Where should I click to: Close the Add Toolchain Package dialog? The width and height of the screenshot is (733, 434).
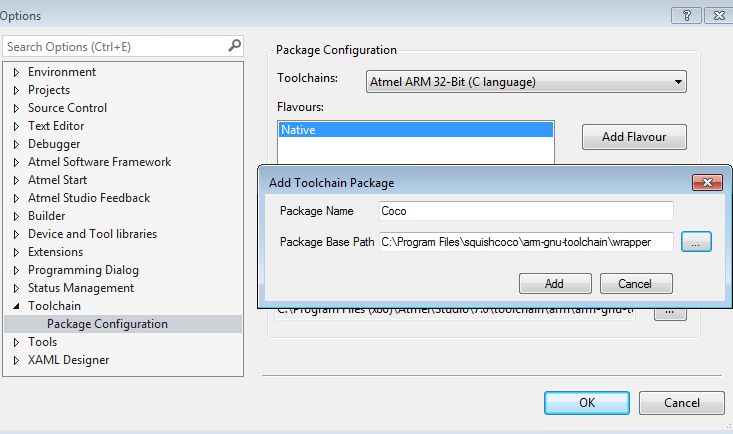pyautogui.click(x=709, y=182)
